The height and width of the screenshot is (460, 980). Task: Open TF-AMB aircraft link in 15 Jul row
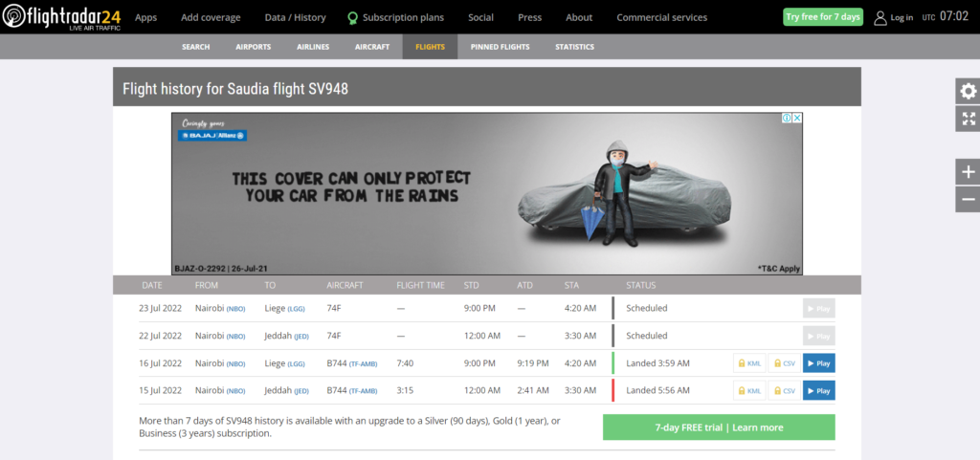363,391
